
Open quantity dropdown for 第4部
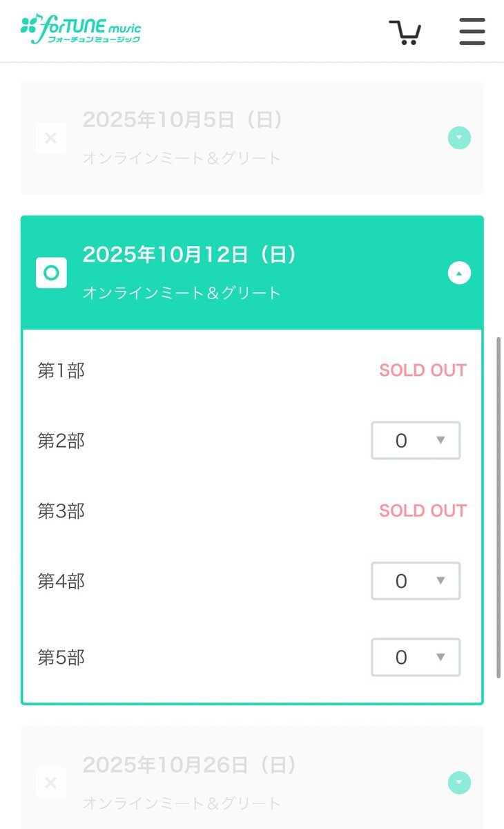tap(416, 581)
